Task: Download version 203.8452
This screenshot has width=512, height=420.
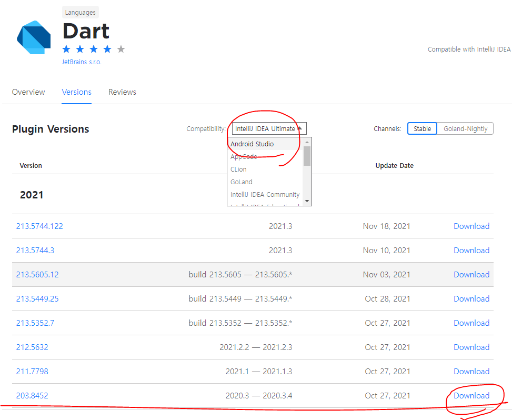Action: (471, 395)
